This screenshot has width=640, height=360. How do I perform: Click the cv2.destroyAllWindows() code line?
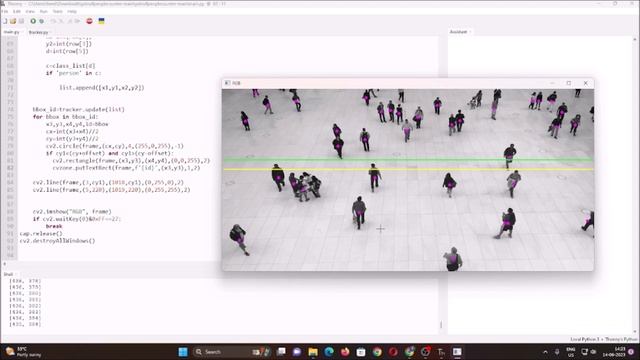pos(57,241)
